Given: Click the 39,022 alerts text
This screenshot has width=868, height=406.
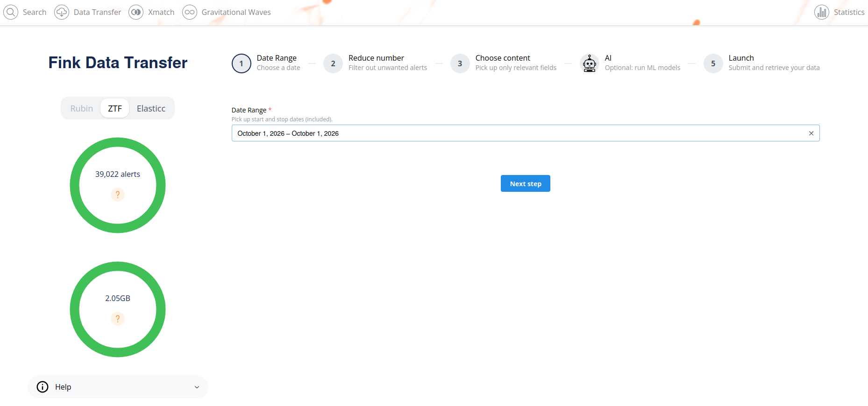Looking at the screenshot, I should (x=118, y=174).
